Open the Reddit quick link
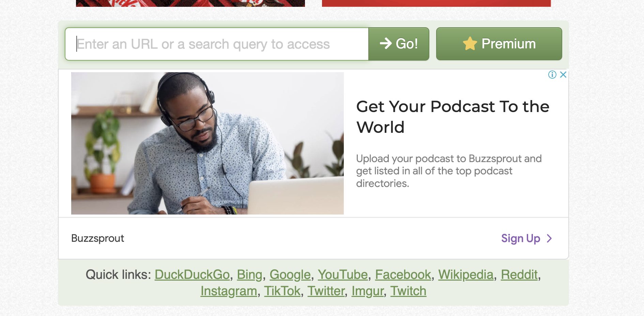This screenshot has width=644, height=316. point(519,274)
